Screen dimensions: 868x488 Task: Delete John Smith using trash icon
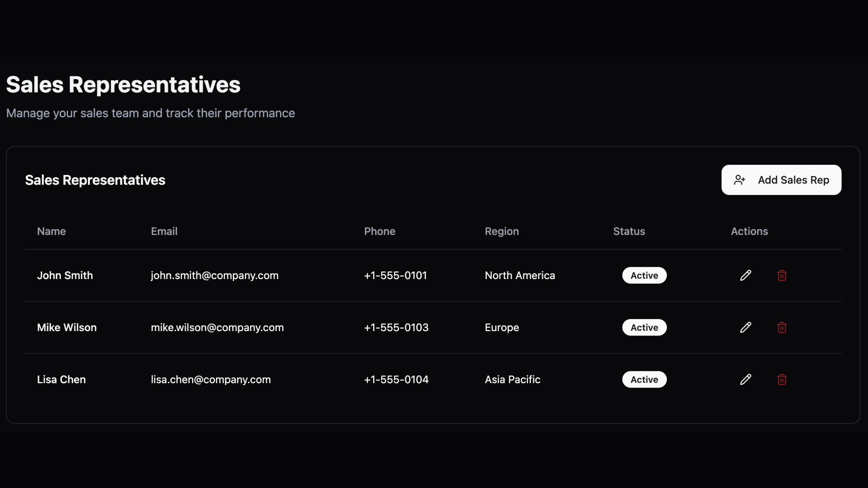point(782,275)
